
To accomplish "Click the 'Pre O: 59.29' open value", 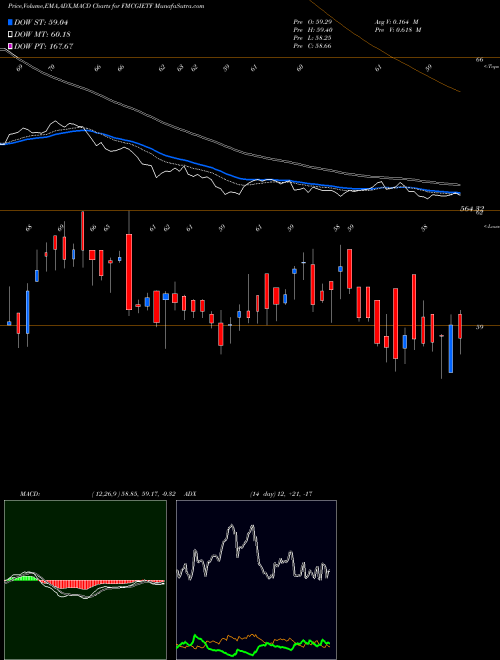I will (x=312, y=21).
